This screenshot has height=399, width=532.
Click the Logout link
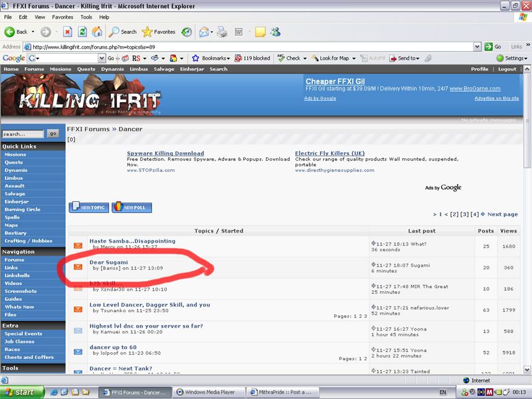tap(507, 69)
